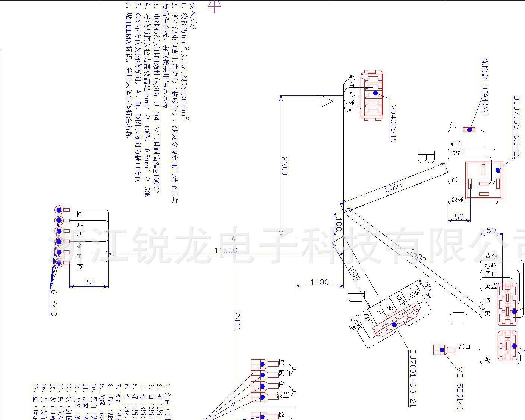Screen dimensions: 525x420
Task: Select the red DJ7081 connector symbol near D
Action: point(395,320)
